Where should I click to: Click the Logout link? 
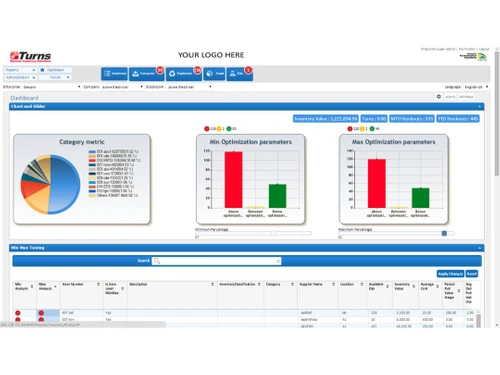point(484,49)
